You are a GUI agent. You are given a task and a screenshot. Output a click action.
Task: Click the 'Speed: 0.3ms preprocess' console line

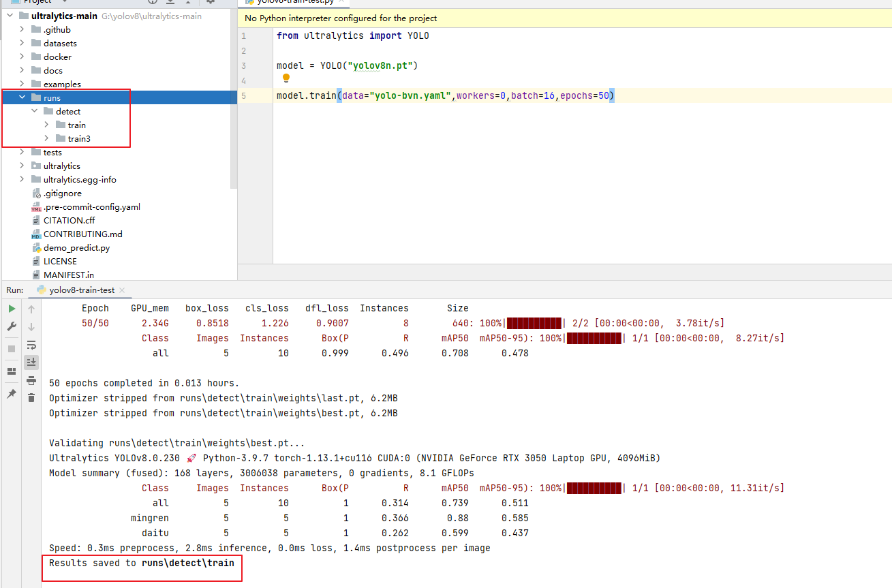point(270,548)
